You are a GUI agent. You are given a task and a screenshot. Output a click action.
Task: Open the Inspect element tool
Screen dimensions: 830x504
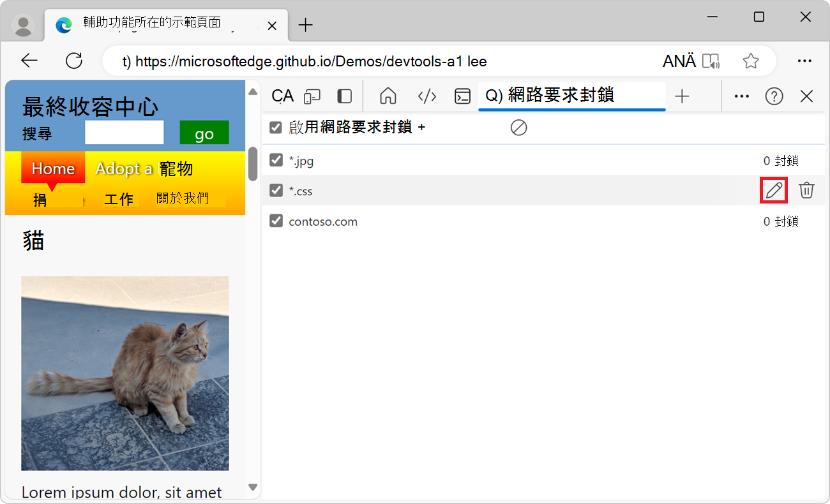pyautogui.click(x=282, y=96)
